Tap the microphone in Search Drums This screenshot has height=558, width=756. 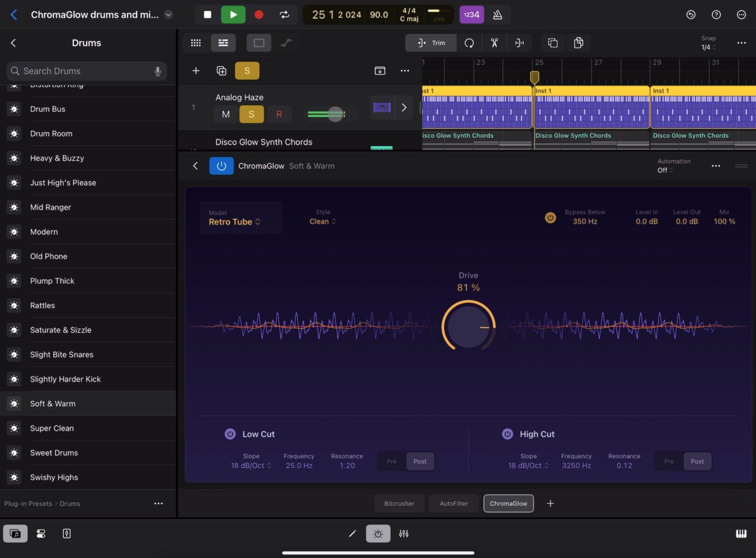pos(158,71)
